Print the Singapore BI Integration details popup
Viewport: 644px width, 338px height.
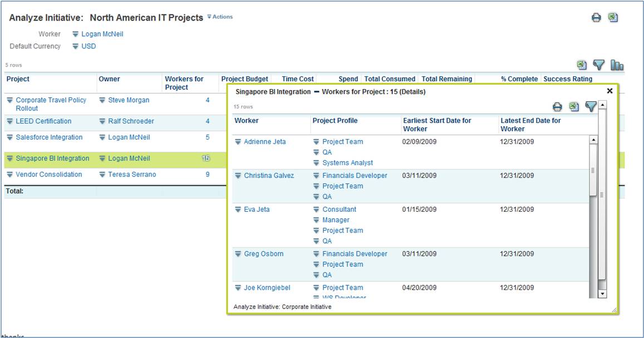coord(557,107)
